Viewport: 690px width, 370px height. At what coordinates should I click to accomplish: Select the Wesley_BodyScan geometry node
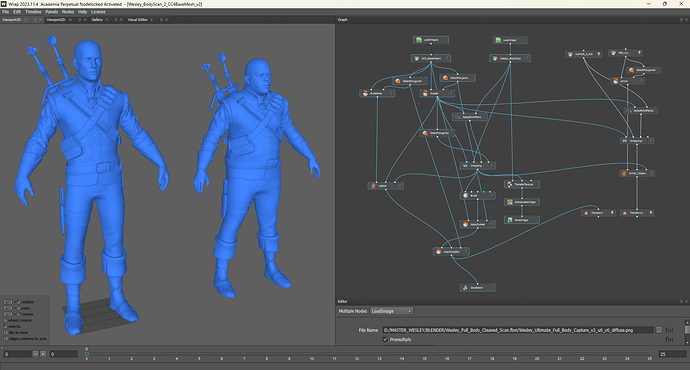(x=510, y=58)
